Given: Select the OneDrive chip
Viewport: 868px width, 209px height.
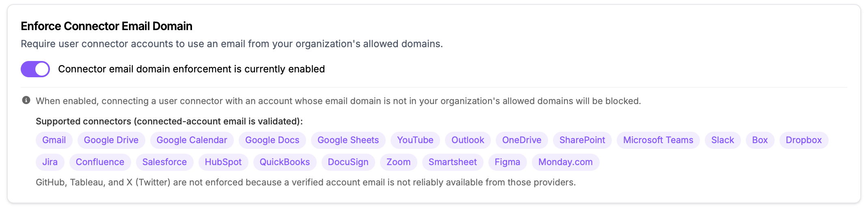Looking at the screenshot, I should pos(522,140).
